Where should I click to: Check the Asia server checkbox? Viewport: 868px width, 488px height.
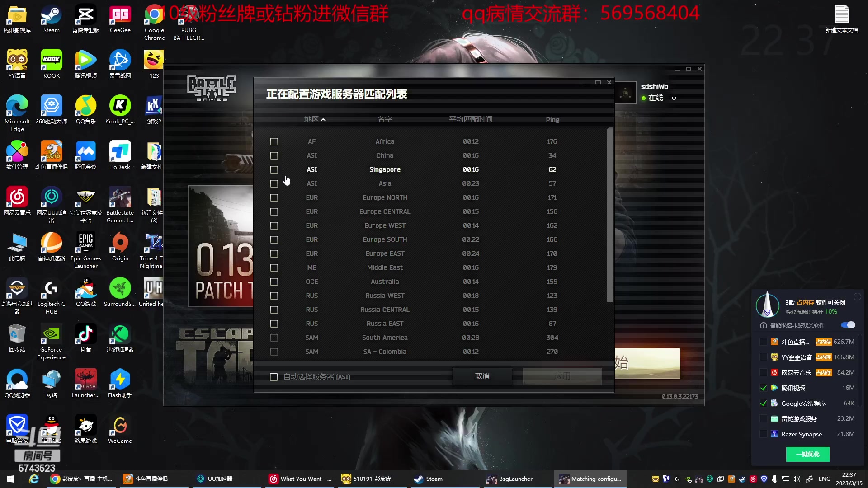tap(274, 184)
